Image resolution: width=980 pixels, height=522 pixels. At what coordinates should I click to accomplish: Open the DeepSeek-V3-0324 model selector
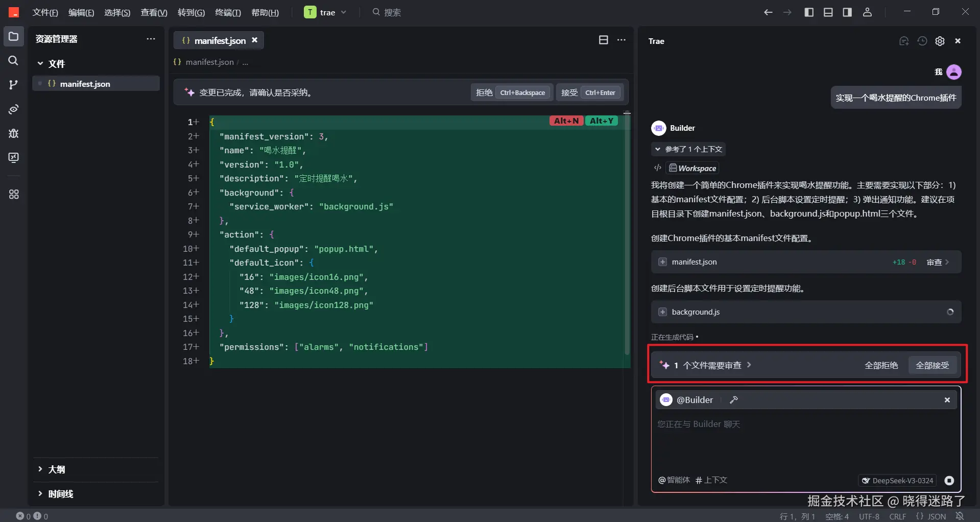[897, 481]
